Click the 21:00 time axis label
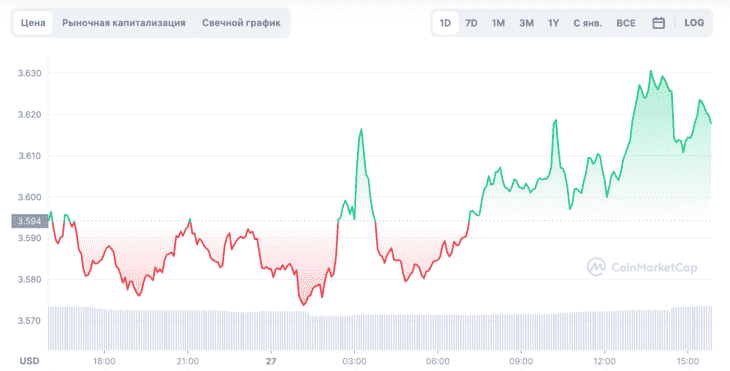 point(188,361)
